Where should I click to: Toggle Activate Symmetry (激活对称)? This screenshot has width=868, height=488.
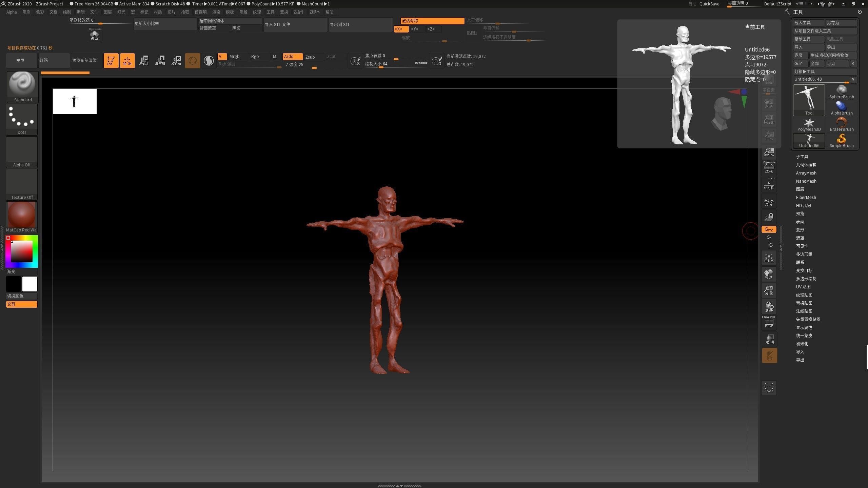click(x=432, y=21)
